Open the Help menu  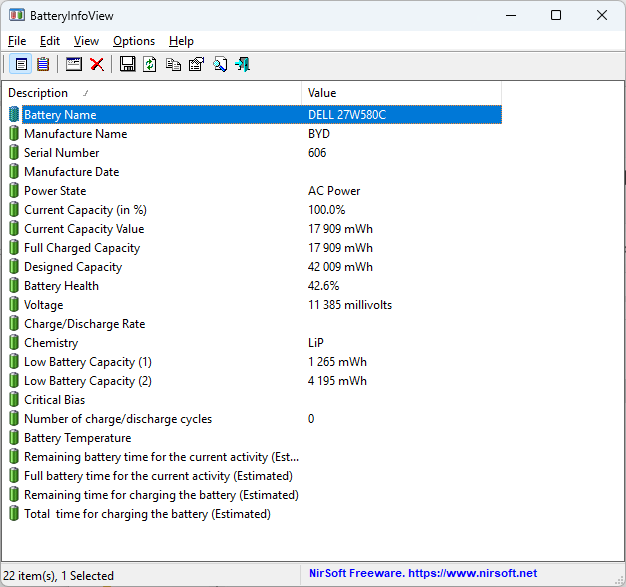[x=181, y=41]
